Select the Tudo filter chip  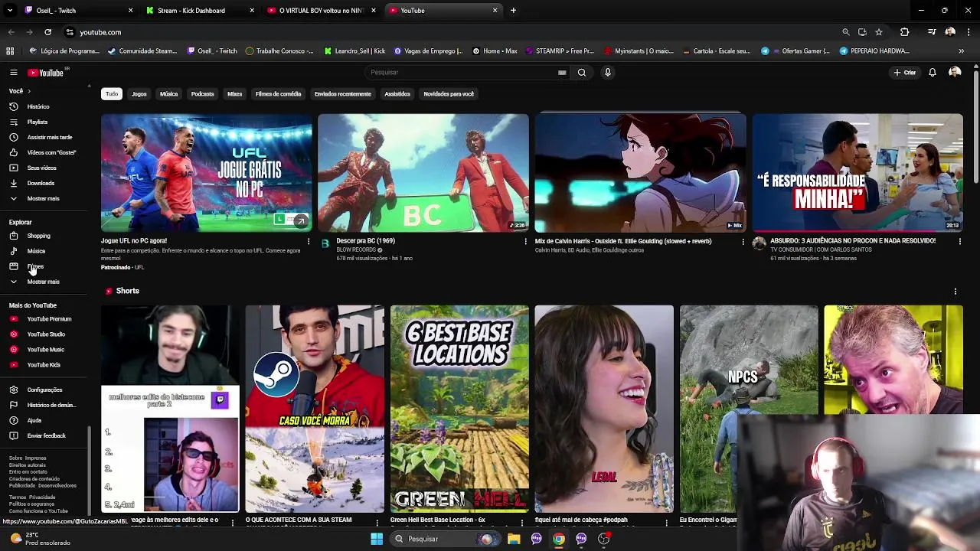coord(112,94)
